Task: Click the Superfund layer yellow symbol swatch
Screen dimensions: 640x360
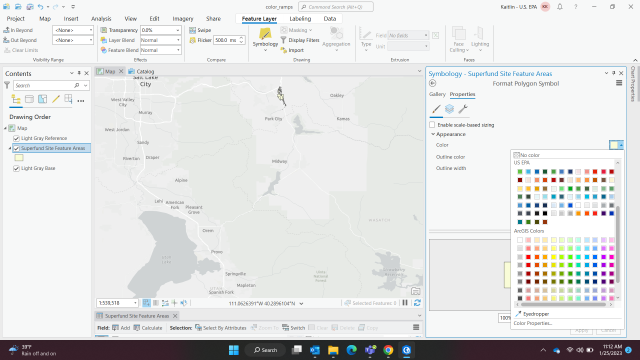Action: pos(19,158)
